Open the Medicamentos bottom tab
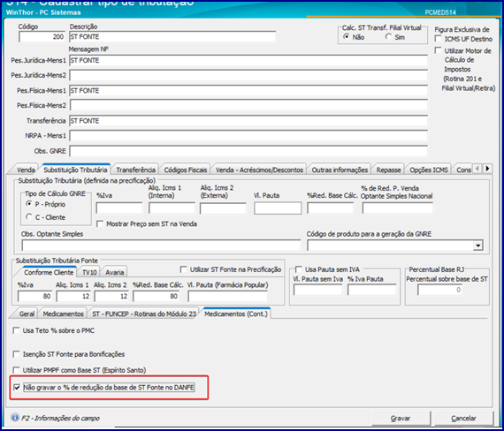Image resolution: width=504 pixels, height=431 pixels. [64, 314]
